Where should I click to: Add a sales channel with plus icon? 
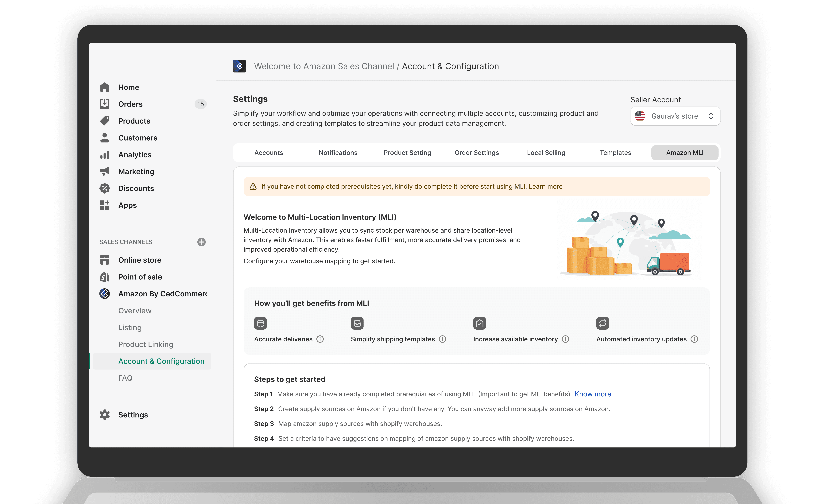tap(201, 242)
